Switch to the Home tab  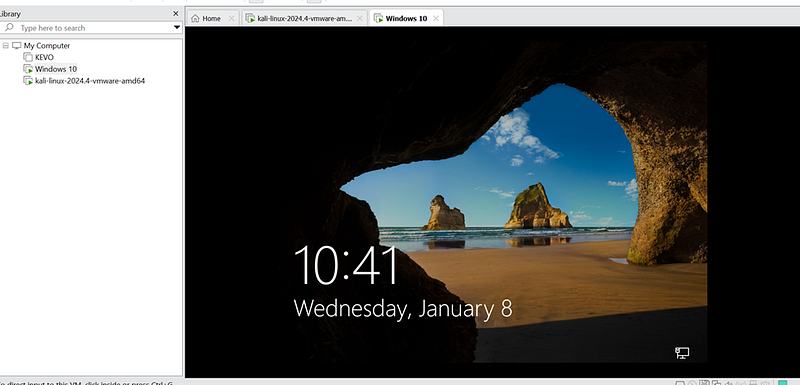pos(206,18)
